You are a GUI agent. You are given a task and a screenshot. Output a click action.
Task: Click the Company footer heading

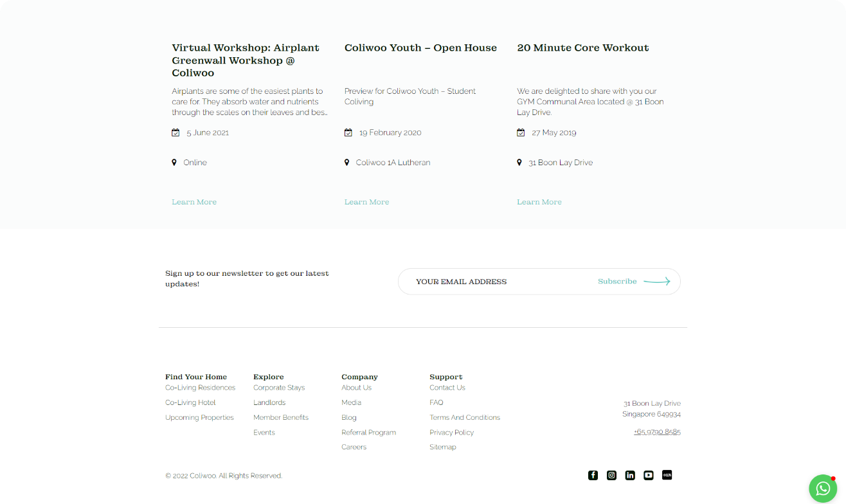(359, 377)
